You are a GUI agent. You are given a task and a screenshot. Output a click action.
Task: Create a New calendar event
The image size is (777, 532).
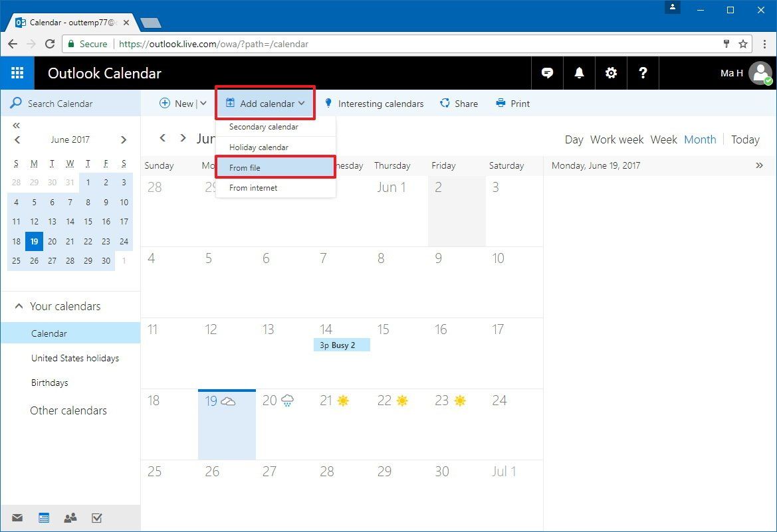pos(176,104)
